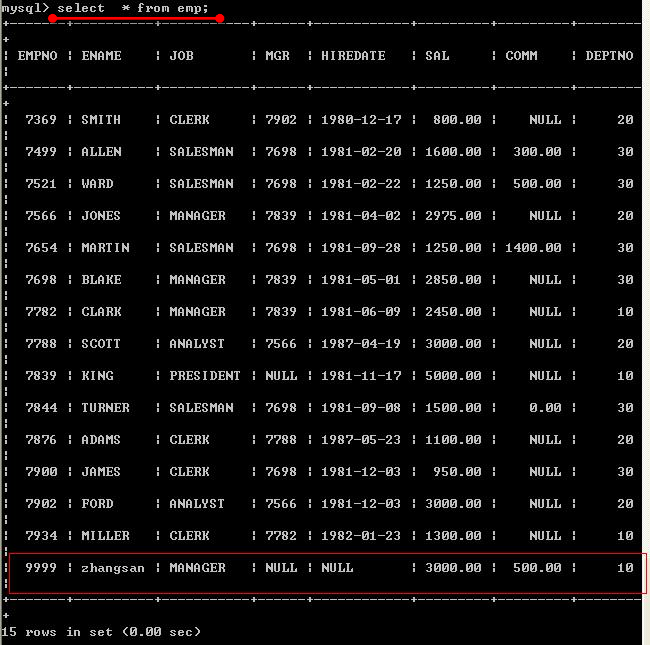Click EMPNO value 7844
This screenshot has height=645, width=650.
point(41,408)
